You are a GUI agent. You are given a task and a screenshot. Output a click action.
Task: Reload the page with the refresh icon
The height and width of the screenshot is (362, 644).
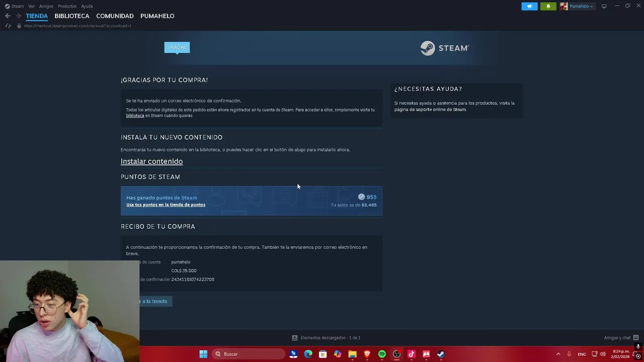click(8, 26)
